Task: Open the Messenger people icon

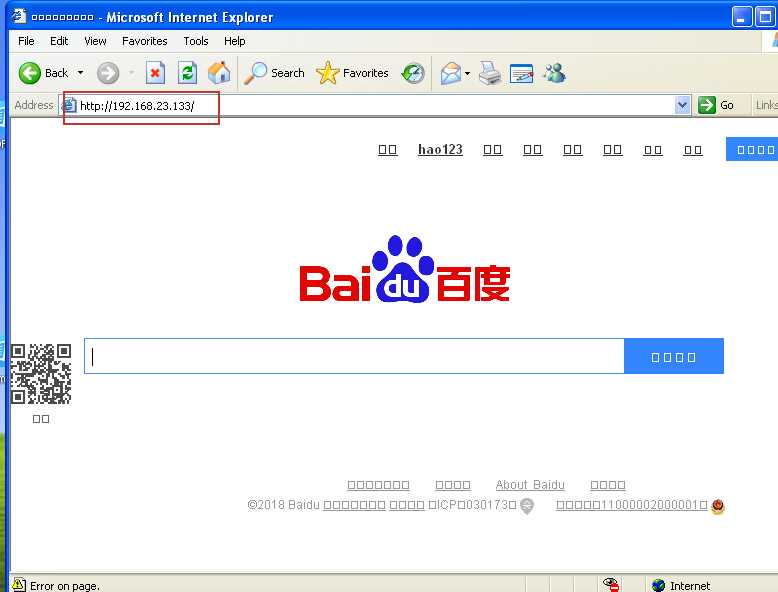Action: [x=554, y=73]
